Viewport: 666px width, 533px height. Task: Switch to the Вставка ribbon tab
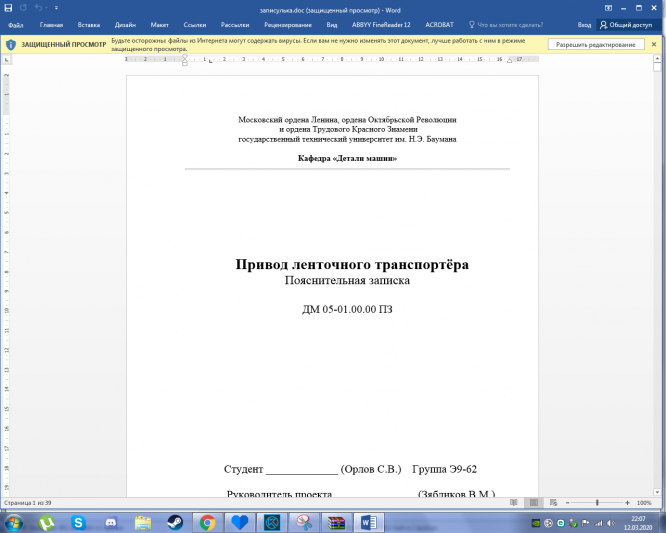[x=89, y=25]
